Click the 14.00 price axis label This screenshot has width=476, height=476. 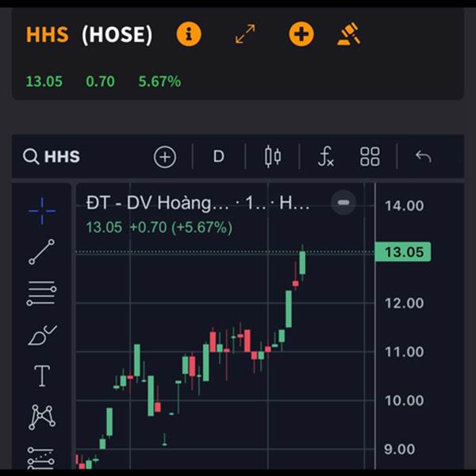(404, 205)
